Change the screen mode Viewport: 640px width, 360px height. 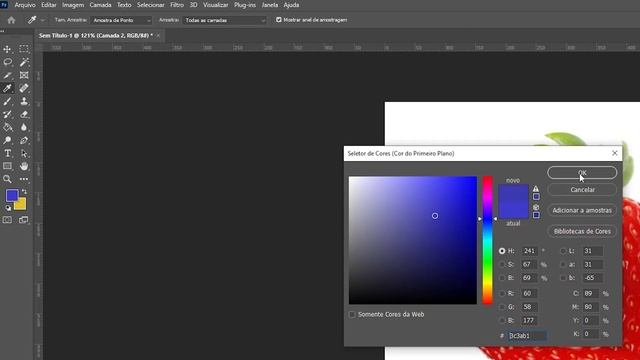24,220
